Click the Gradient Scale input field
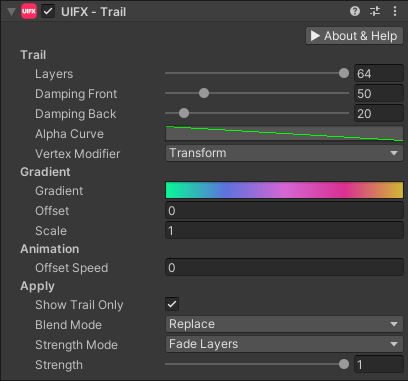The height and width of the screenshot is (381, 408). (x=284, y=230)
